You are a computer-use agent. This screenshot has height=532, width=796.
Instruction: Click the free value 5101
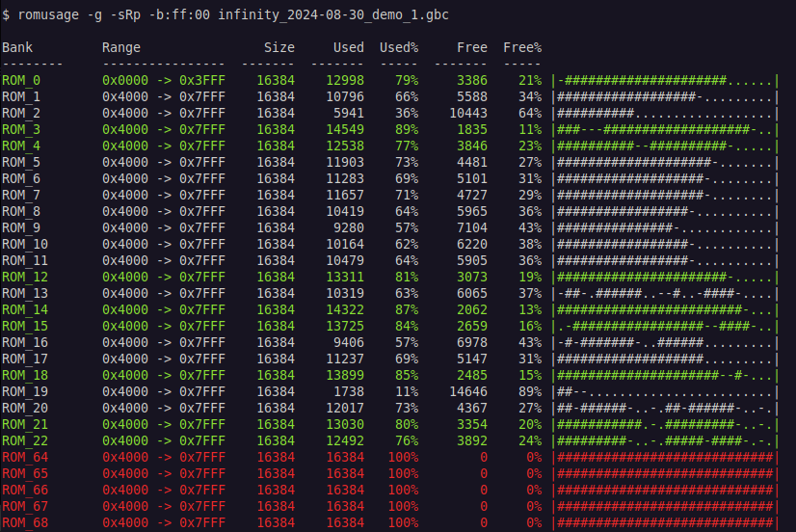coord(472,178)
